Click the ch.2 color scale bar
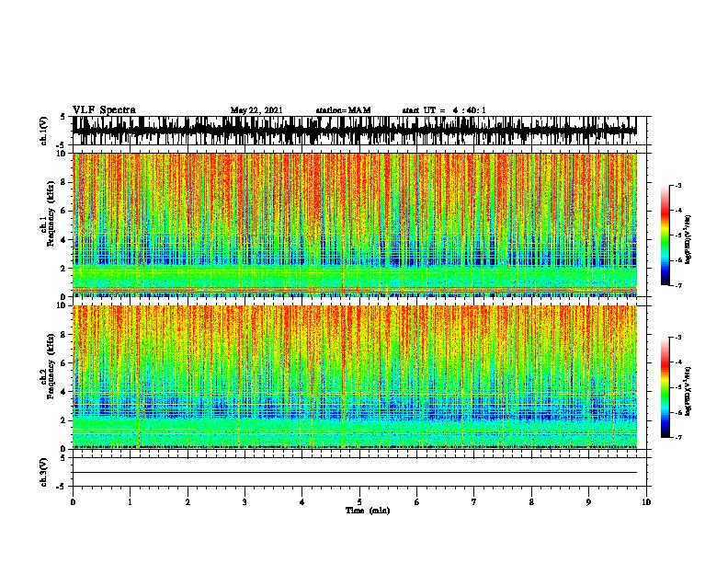 (665, 387)
